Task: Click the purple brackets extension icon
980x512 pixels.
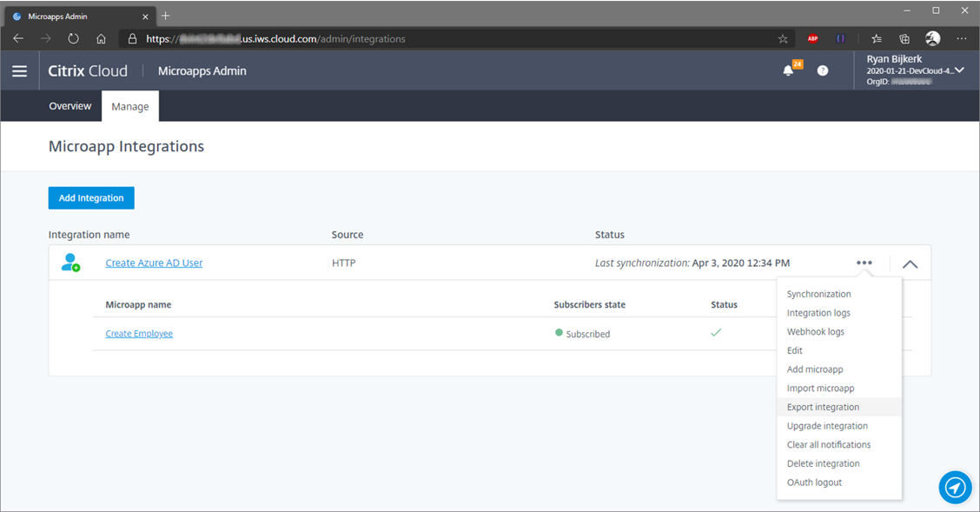Action: point(840,39)
